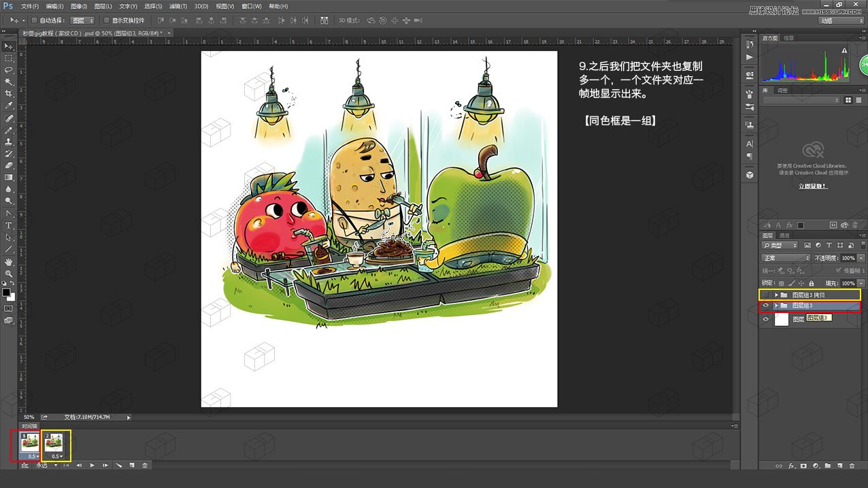Click the Lock All padlock icon in Layers panel
868x488 pixels.
812,283
